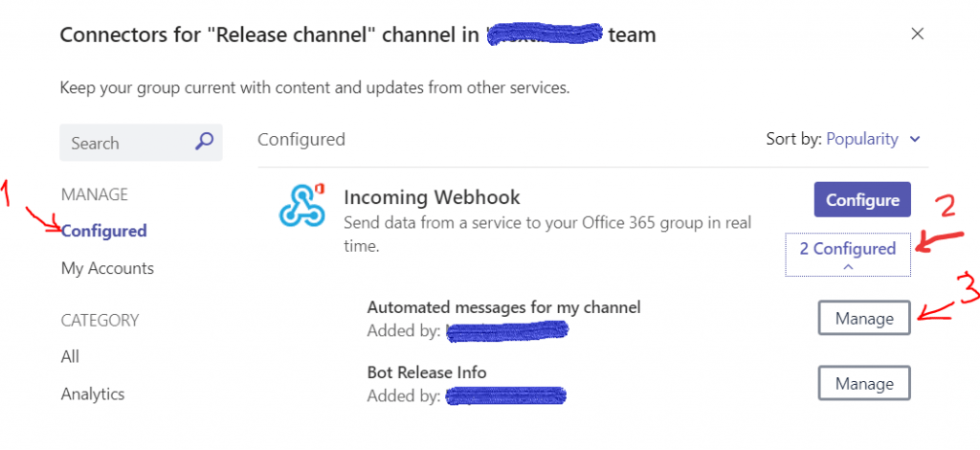Click the Incoming Webhook title
The height and width of the screenshot is (450, 980).
(x=432, y=198)
